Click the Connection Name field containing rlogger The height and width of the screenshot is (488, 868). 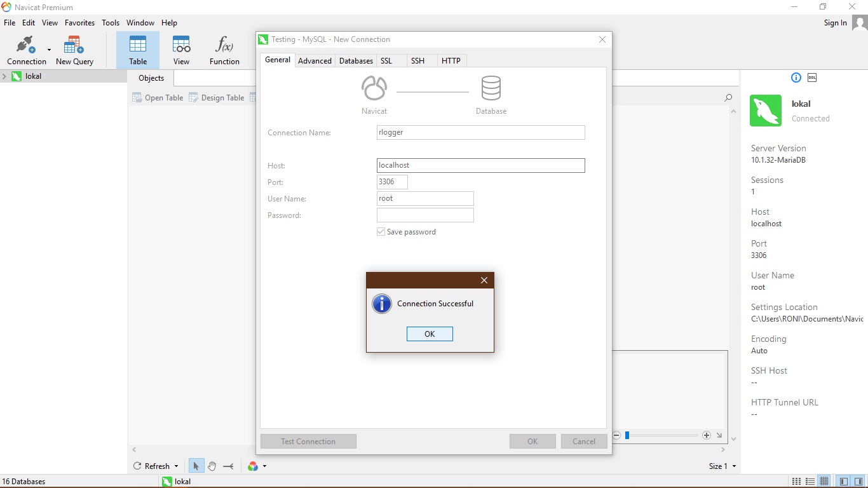tap(481, 132)
